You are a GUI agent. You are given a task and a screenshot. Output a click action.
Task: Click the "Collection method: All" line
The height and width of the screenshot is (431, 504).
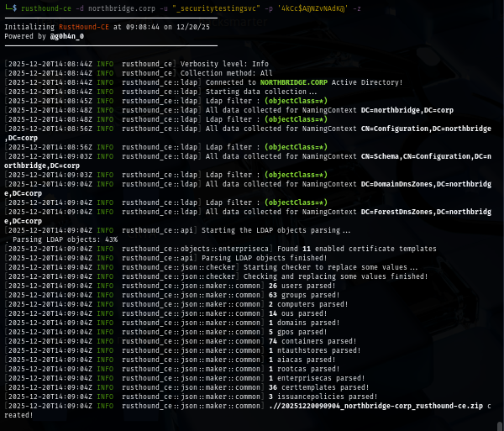pyautogui.click(x=226, y=73)
